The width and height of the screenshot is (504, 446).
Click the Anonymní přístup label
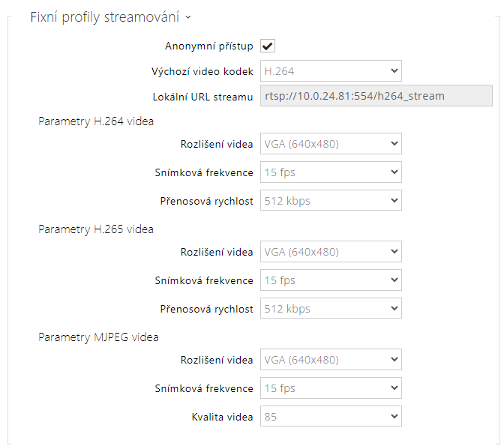(209, 46)
